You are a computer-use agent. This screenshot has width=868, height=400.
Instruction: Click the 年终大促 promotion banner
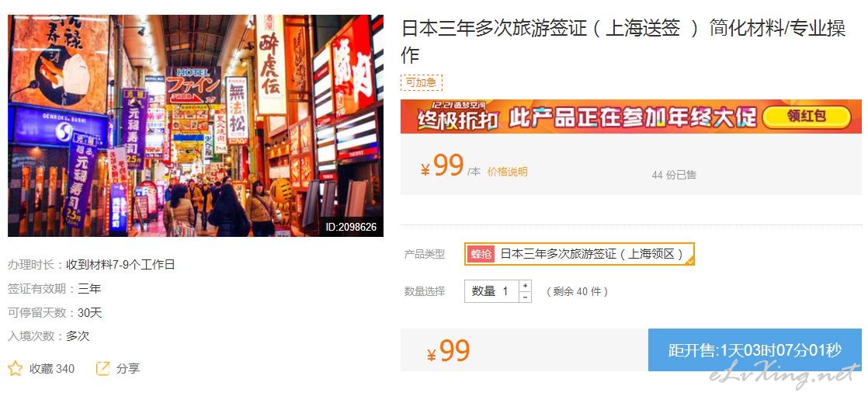tap(631, 117)
